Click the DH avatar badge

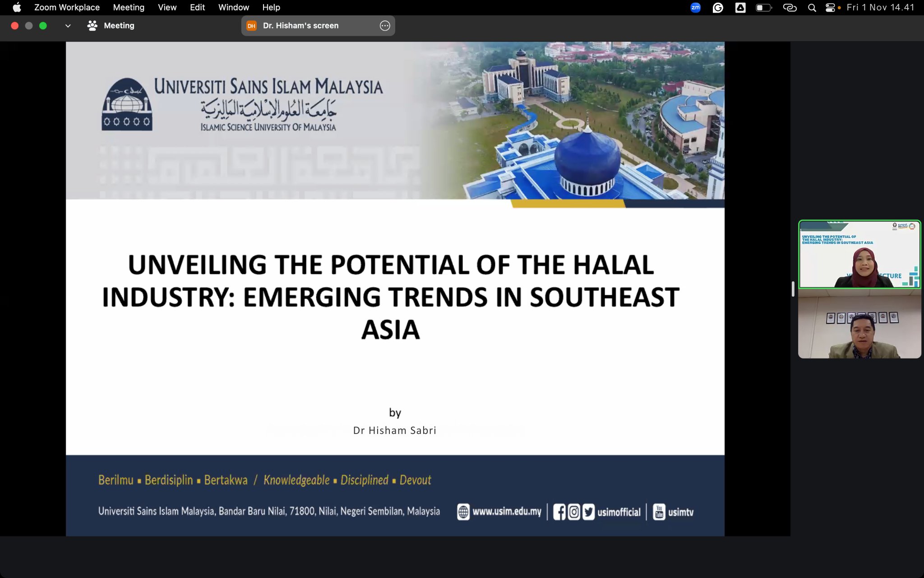click(251, 26)
